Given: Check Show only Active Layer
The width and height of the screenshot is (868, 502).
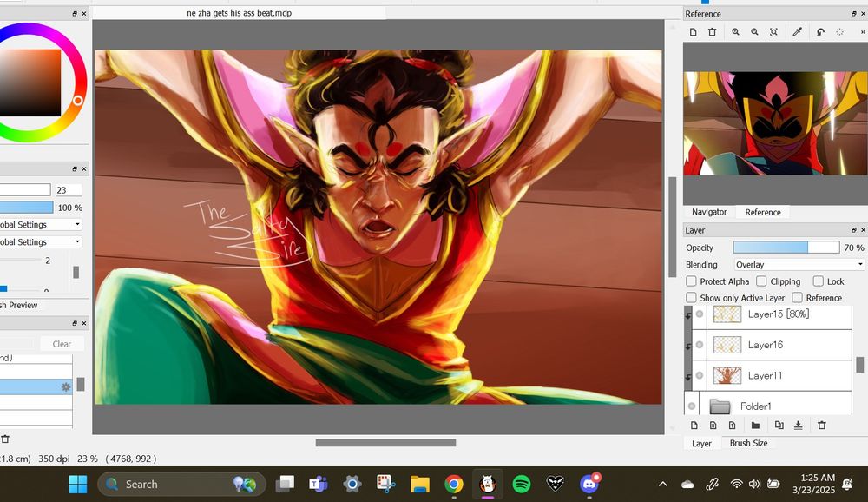Looking at the screenshot, I should (692, 298).
